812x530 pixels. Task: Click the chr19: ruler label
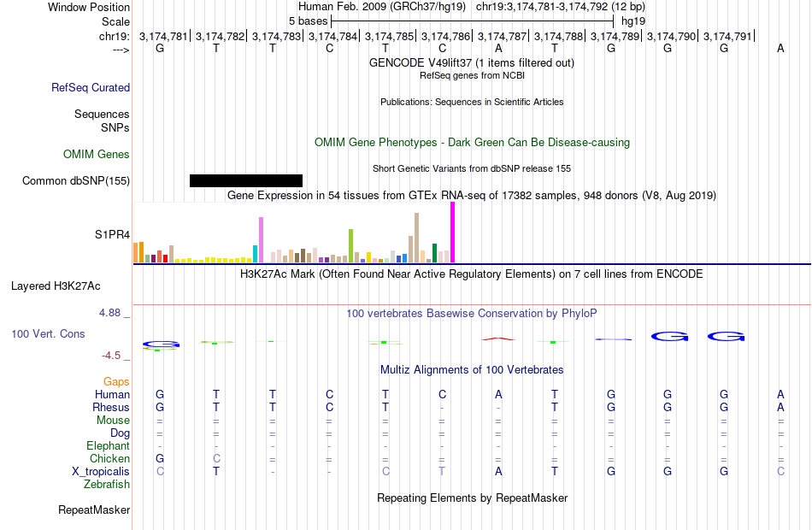(x=115, y=36)
